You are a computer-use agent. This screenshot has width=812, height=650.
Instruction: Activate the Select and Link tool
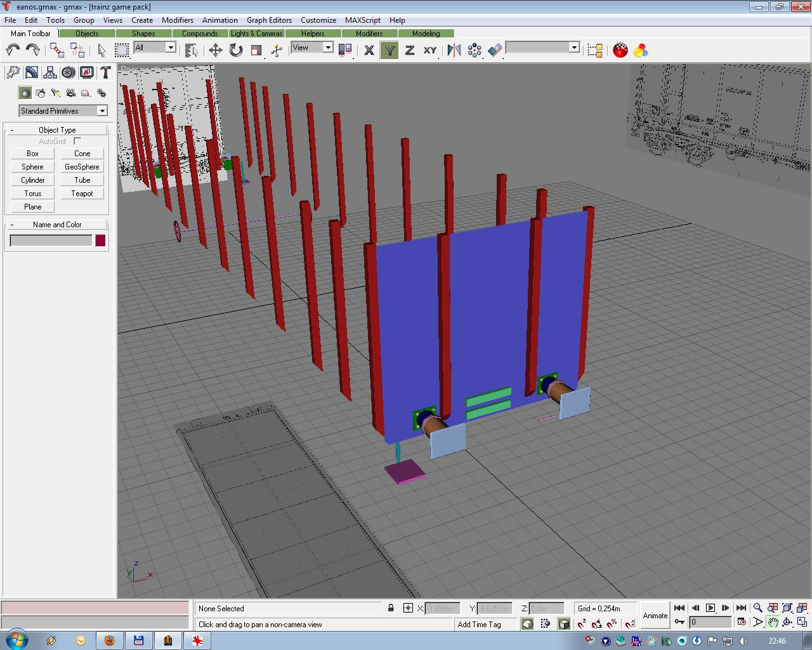click(x=57, y=50)
